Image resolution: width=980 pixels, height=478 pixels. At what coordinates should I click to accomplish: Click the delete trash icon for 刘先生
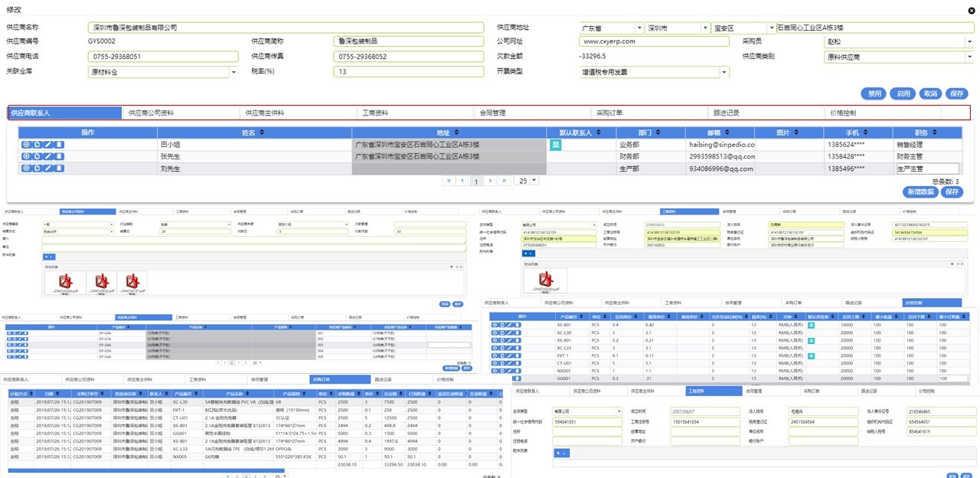(x=60, y=168)
